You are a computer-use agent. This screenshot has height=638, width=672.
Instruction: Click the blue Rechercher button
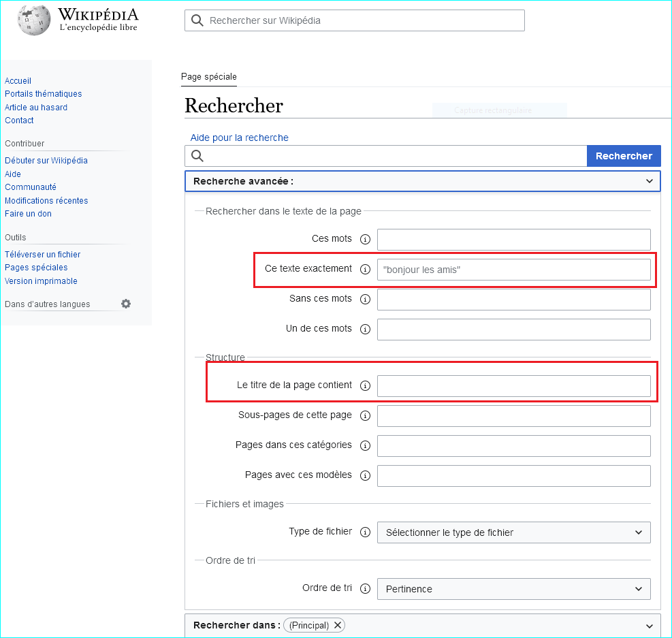624,156
